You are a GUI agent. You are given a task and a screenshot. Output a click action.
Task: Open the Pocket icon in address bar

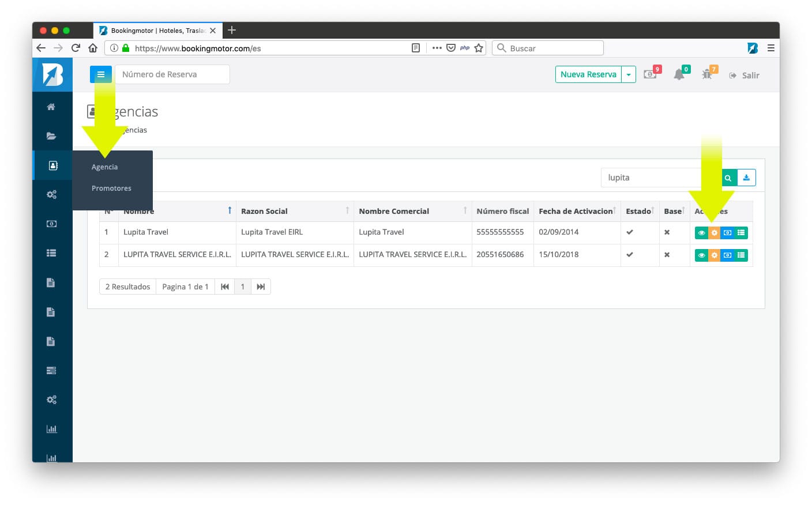pyautogui.click(x=451, y=48)
